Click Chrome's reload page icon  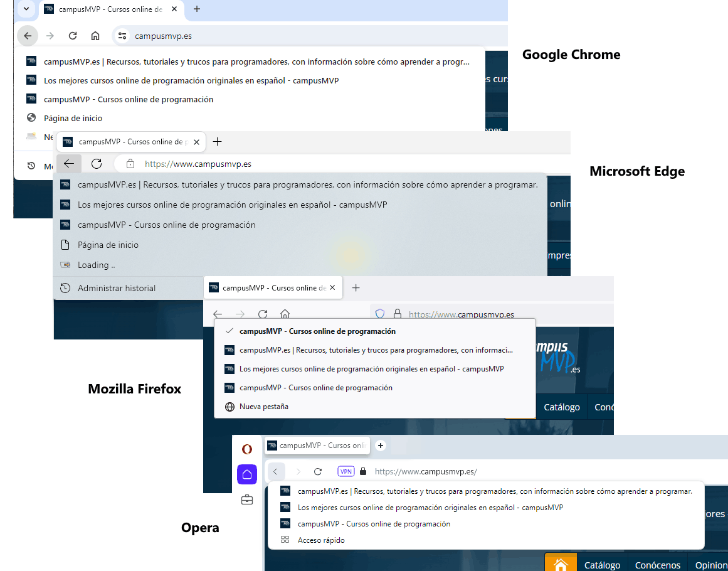(x=73, y=36)
